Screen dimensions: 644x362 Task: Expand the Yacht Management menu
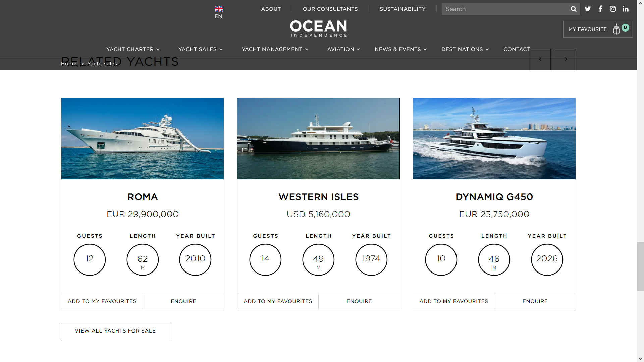coord(275,49)
